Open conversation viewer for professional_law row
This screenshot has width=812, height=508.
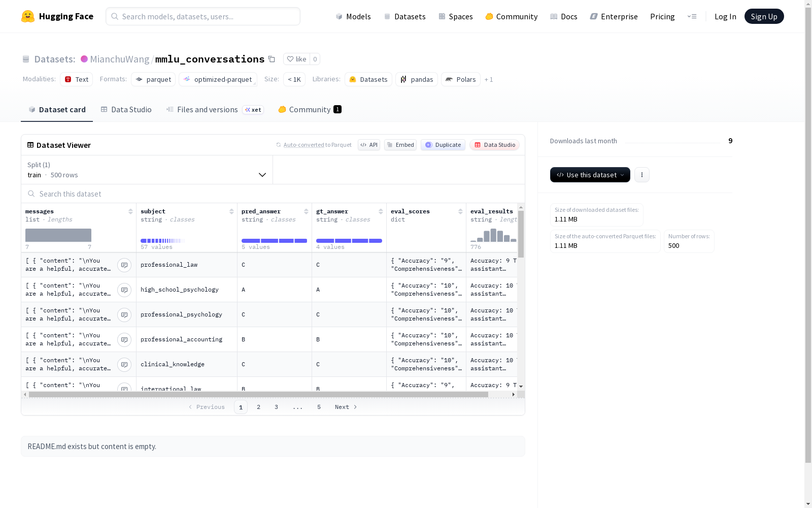tap(124, 265)
